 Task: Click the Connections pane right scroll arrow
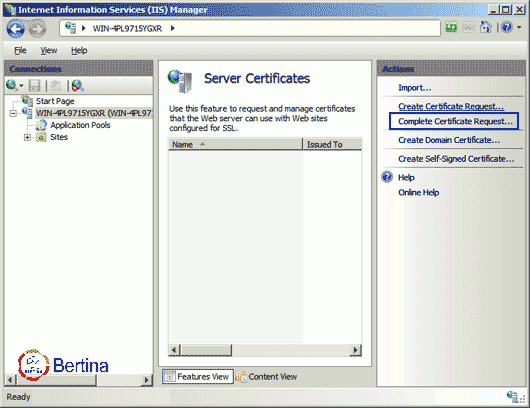pos(146,380)
